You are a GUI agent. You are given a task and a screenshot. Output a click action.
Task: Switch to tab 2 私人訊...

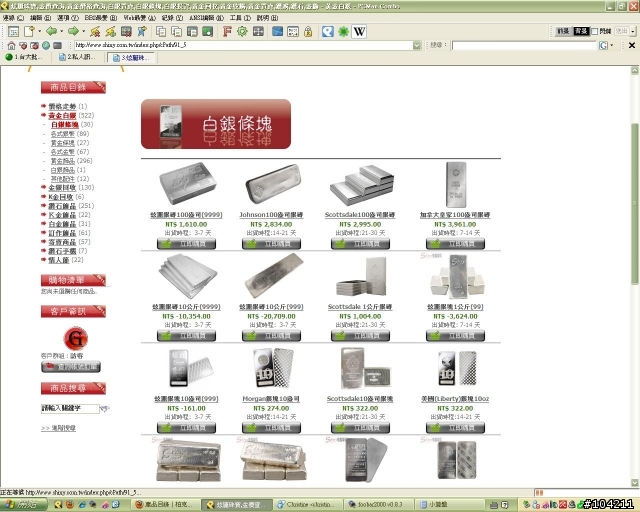78,57
